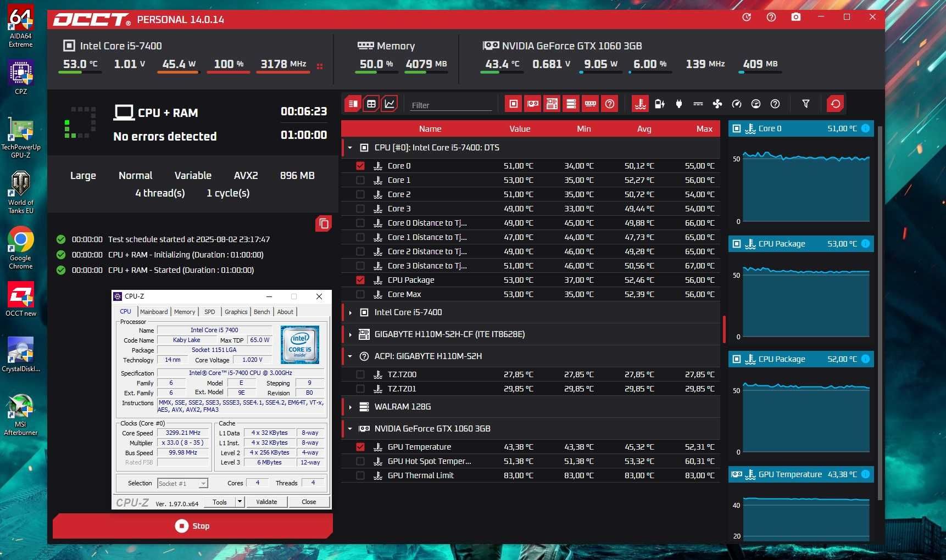Sort sensors by the Max column header
Image resolution: width=946 pixels, height=560 pixels.
pyautogui.click(x=704, y=129)
